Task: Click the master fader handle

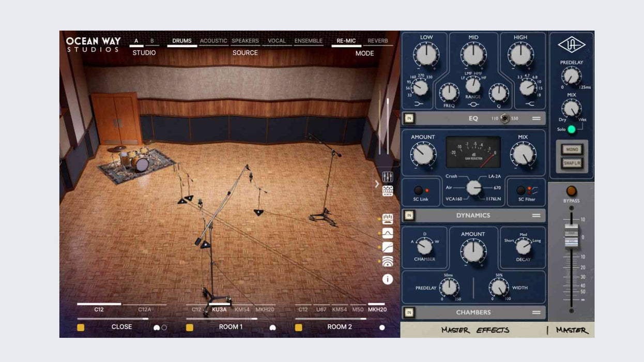Action: 571,237
